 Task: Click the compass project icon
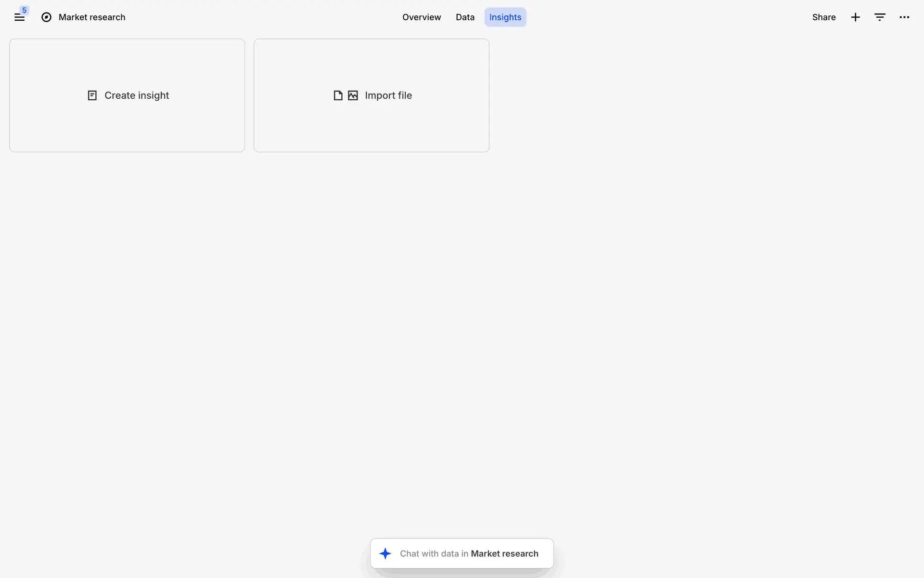pyautogui.click(x=46, y=17)
